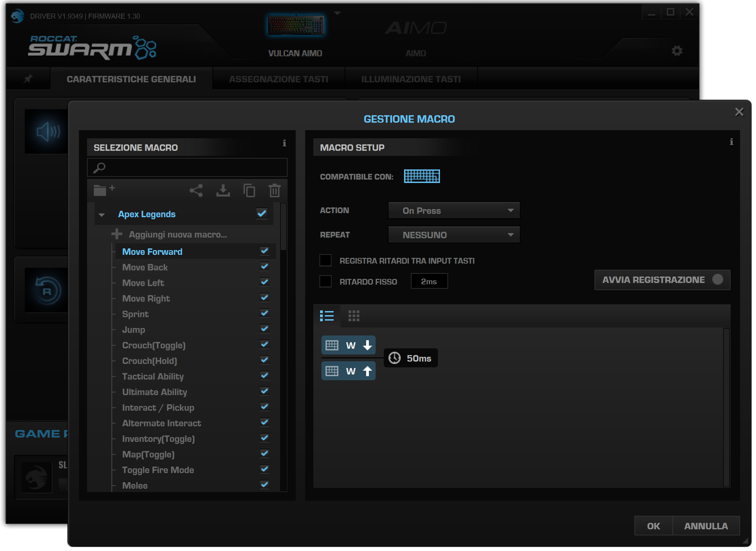Open Assegnazione Tasti tab

pyautogui.click(x=278, y=79)
